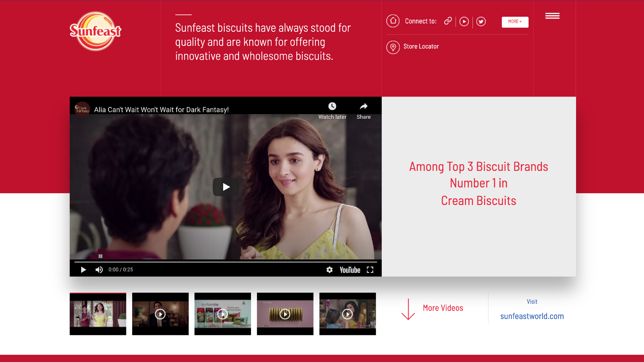Click the Store Locator pin icon
Image resolution: width=644 pixels, height=362 pixels.
pyautogui.click(x=393, y=47)
